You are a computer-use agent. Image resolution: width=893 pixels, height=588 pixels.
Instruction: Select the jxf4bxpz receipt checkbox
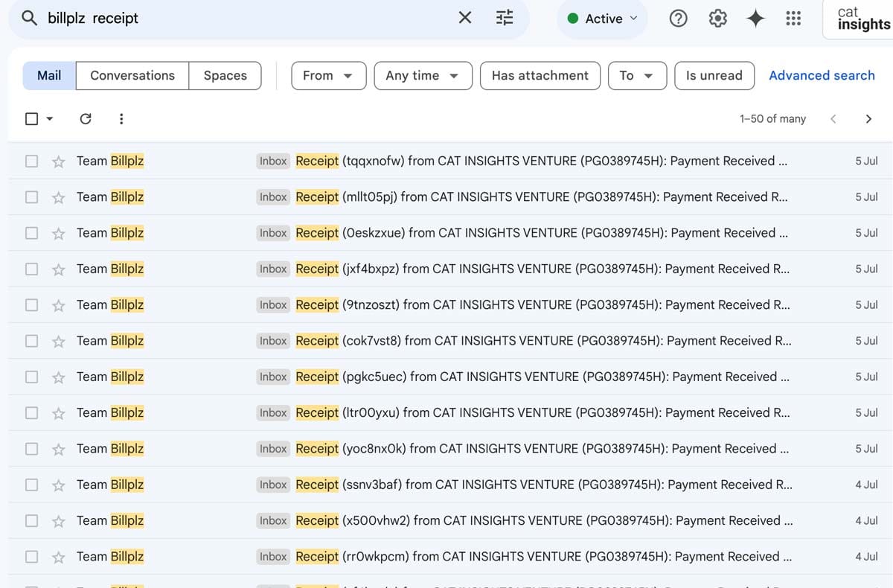pos(31,269)
